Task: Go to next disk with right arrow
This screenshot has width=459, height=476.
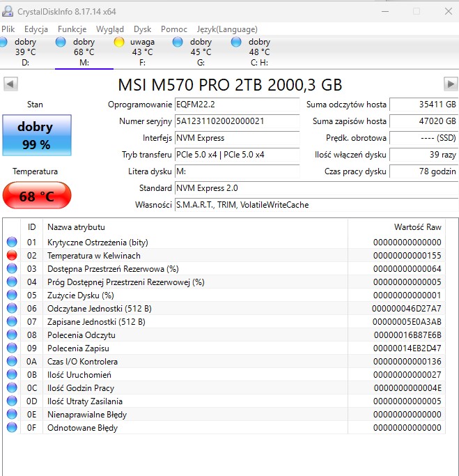Action: tap(451, 84)
